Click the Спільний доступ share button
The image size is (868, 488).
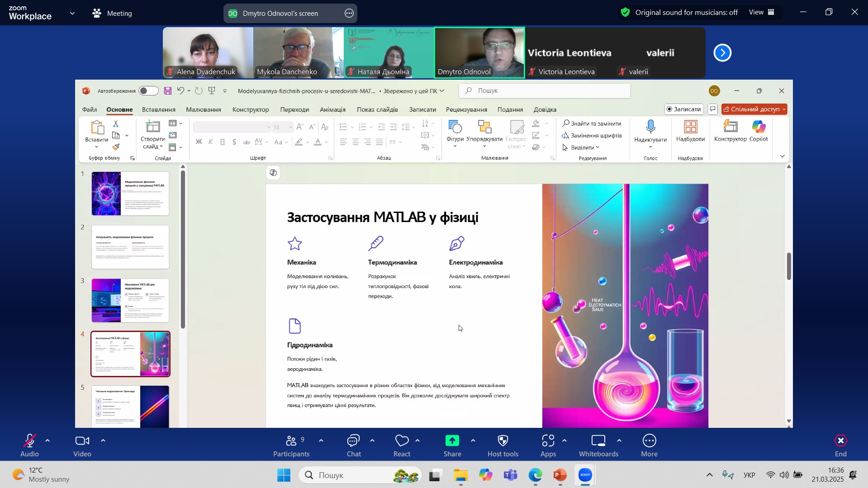(x=754, y=109)
